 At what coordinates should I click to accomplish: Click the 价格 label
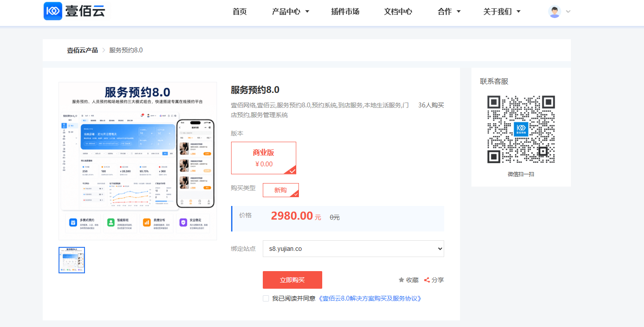click(245, 215)
